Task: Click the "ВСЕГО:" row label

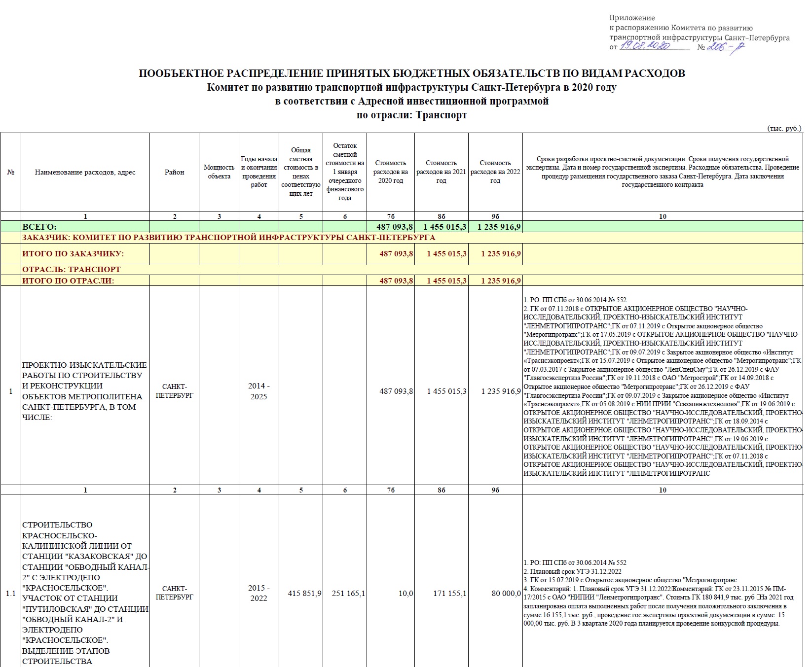Action: [x=39, y=227]
